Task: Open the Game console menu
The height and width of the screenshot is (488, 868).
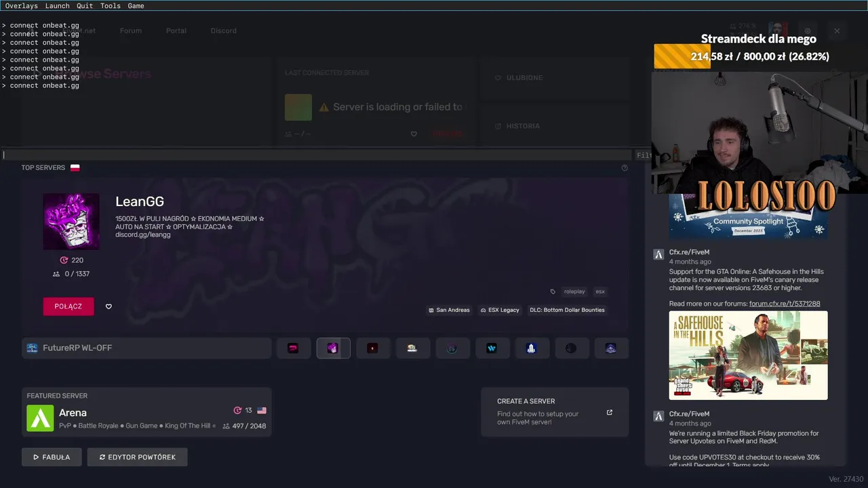Action: (136, 5)
